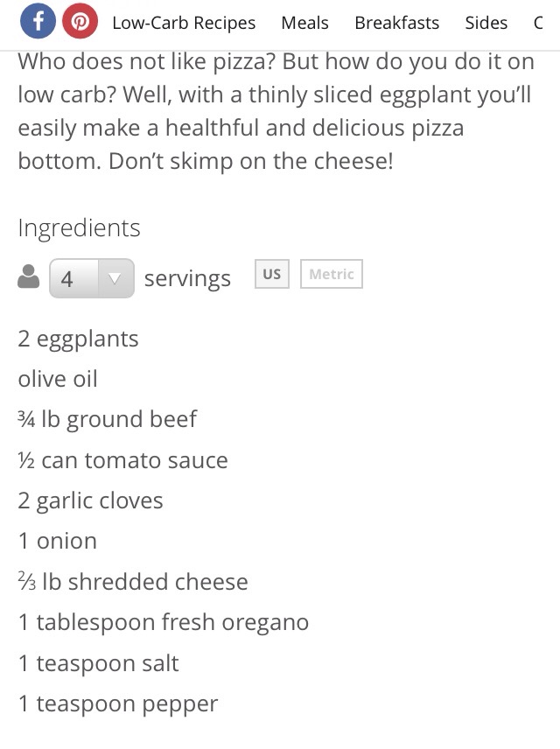Expand the servings dropdown arrow
Screen dimensions: 560x749
point(114,278)
